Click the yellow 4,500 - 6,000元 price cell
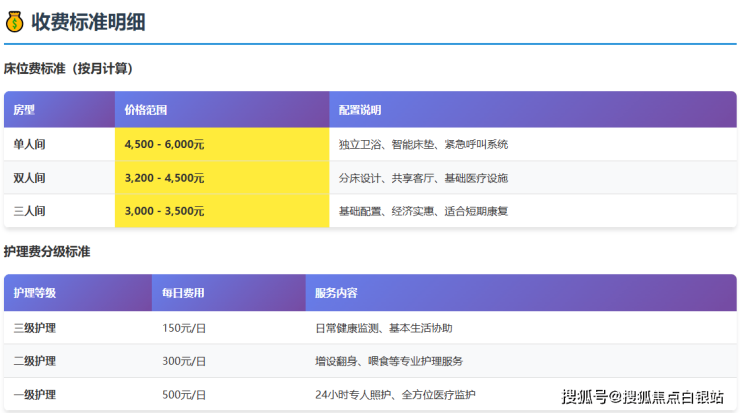 point(165,144)
